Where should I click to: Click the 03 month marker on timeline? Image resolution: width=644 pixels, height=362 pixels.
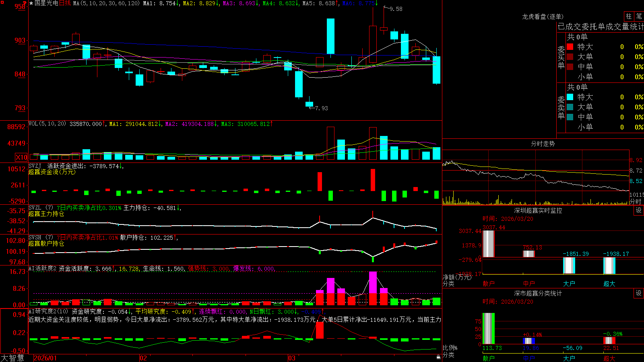pos(292,358)
